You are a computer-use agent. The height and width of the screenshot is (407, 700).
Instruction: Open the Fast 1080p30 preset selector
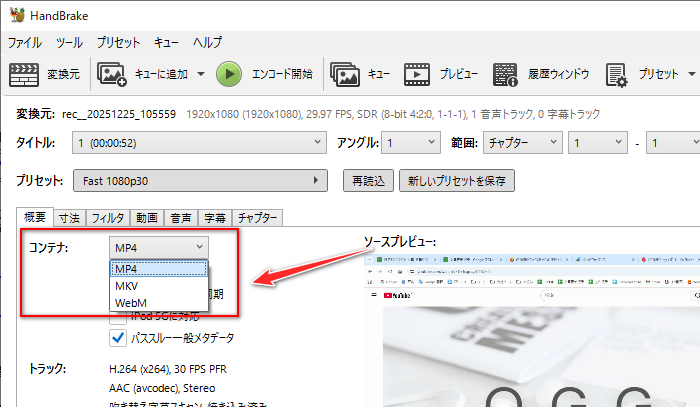[x=200, y=181]
